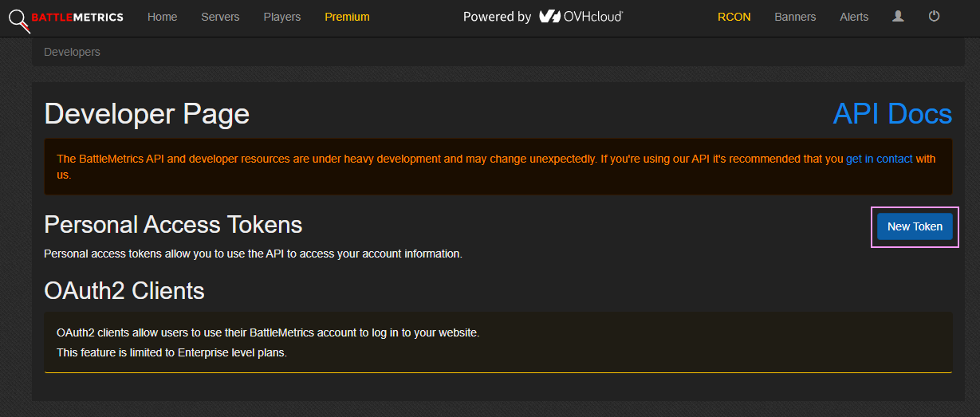Click the Developer Page heading
Screen dimensions: 980x417
147,114
